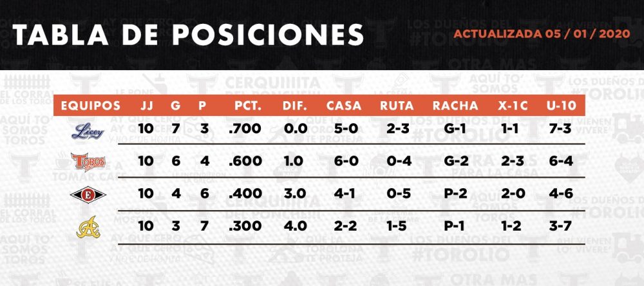Select the CASA column header
Screen dimensions: 644x286
point(344,106)
